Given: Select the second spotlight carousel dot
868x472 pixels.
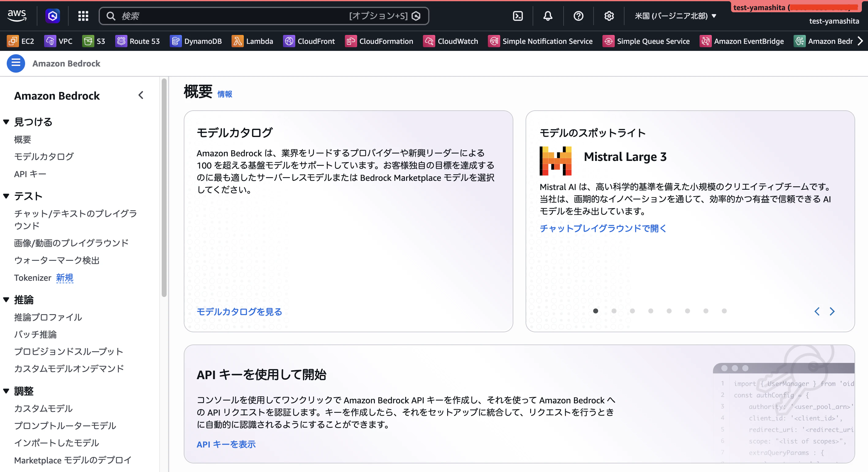Looking at the screenshot, I should click(x=614, y=311).
